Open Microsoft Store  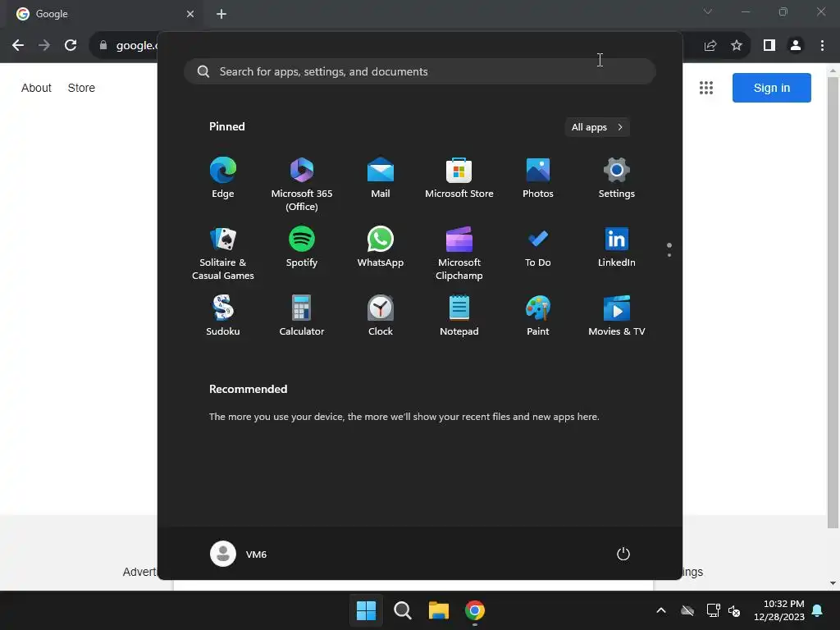459,178
